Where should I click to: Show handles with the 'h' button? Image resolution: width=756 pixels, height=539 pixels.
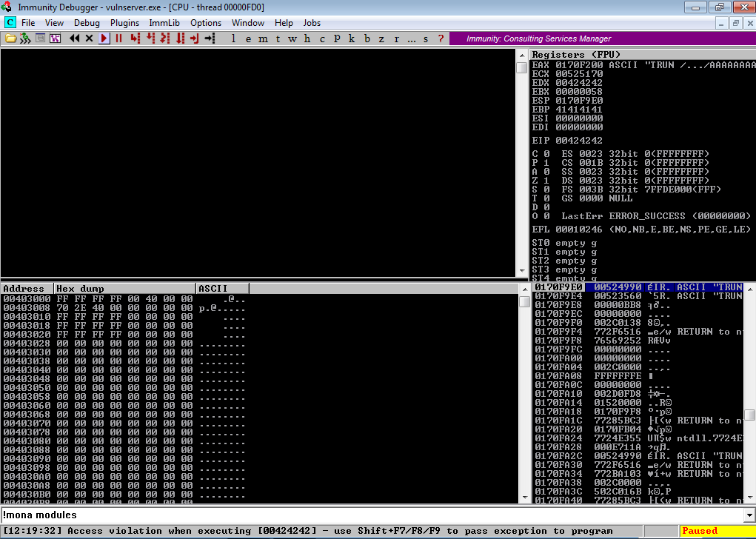click(307, 38)
